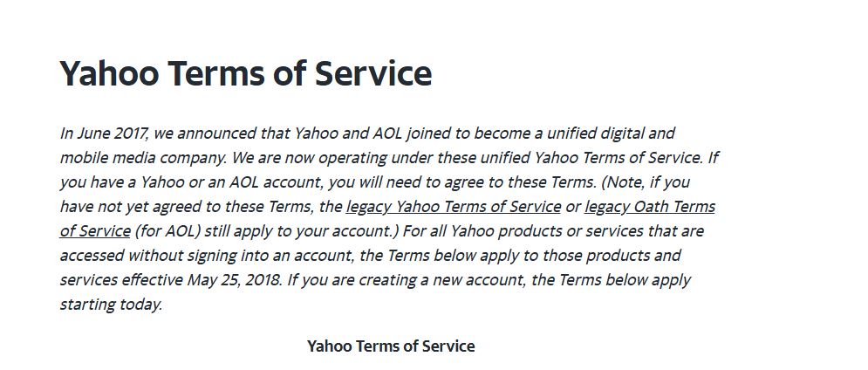Screen dimensions: 868x370
Task: Click the 'In June 2017' opening phrase
Action: tap(104, 134)
